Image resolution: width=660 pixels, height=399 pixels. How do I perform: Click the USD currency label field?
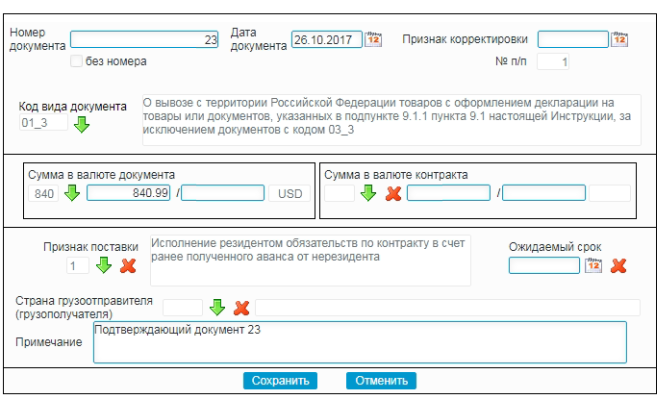pos(290,194)
